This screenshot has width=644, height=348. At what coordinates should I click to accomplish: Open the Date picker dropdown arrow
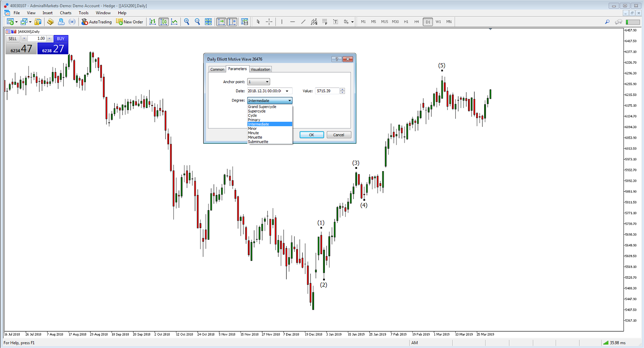pyautogui.click(x=287, y=91)
